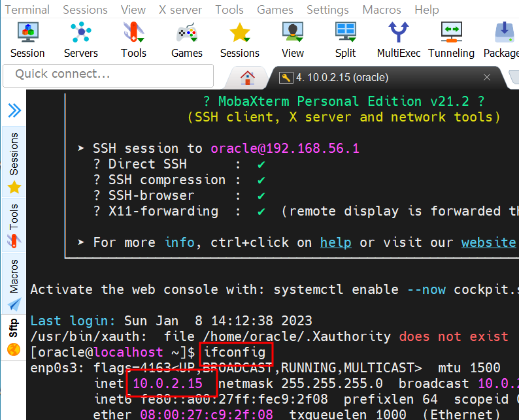Open the Help menu
The image size is (519, 420).
(426, 10)
